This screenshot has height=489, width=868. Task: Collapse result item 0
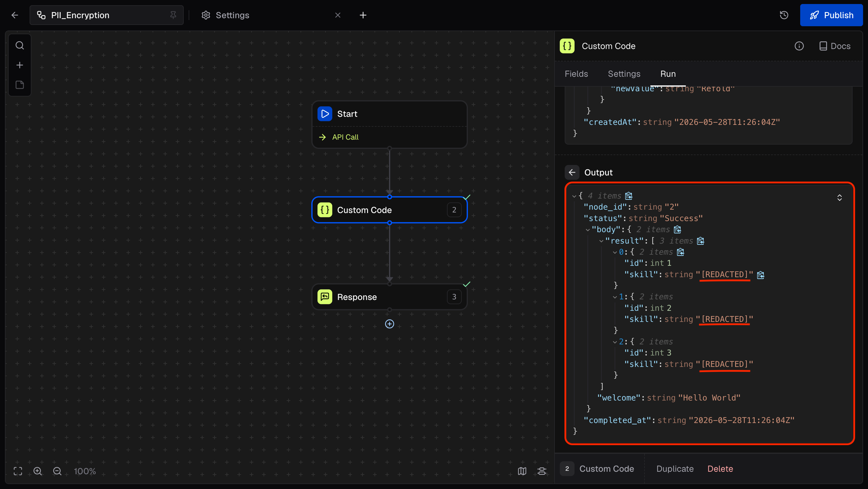click(615, 252)
